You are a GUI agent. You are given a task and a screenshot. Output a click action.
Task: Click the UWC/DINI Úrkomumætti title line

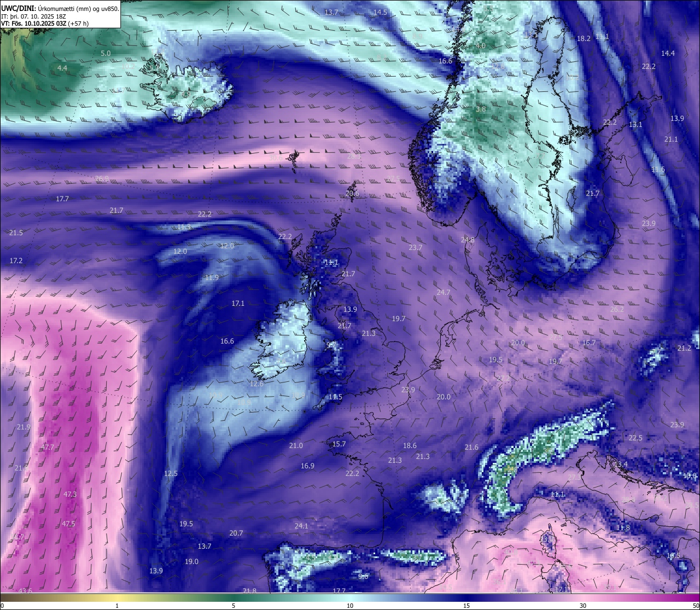(x=60, y=8)
